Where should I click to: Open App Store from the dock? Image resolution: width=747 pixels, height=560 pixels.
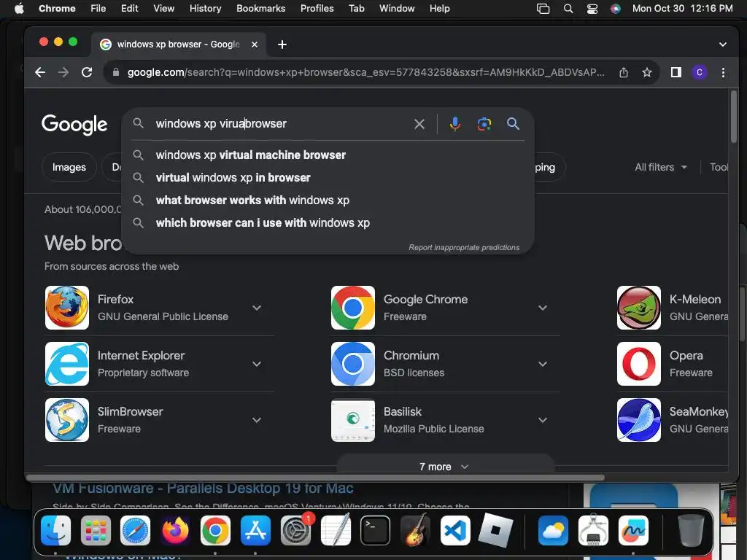[255, 530]
